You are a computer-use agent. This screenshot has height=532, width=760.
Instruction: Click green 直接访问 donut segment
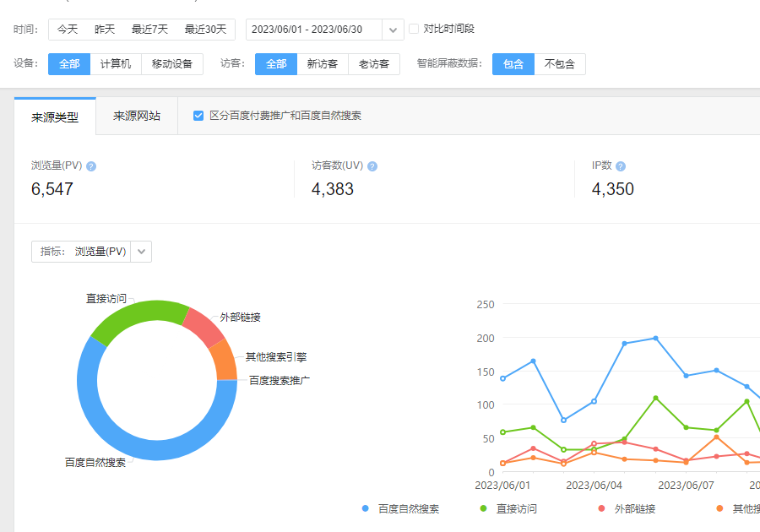tap(136, 312)
